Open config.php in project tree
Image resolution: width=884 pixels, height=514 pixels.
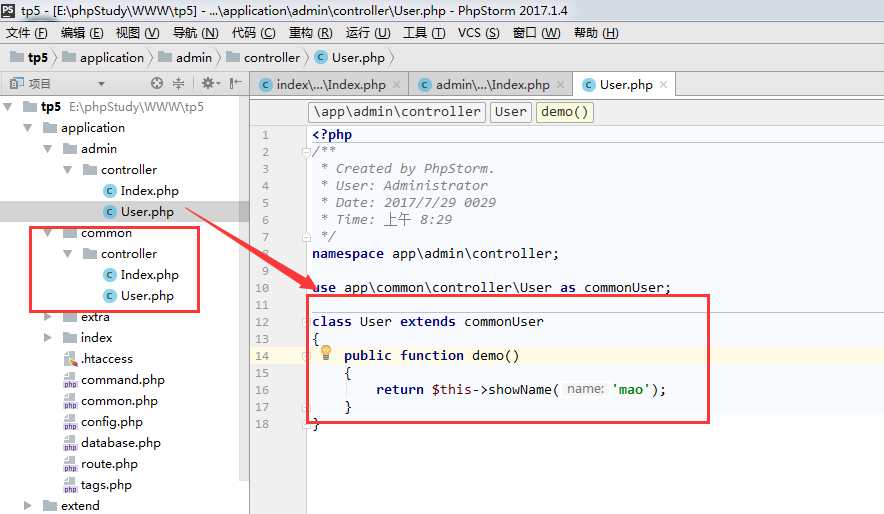[x=112, y=422]
